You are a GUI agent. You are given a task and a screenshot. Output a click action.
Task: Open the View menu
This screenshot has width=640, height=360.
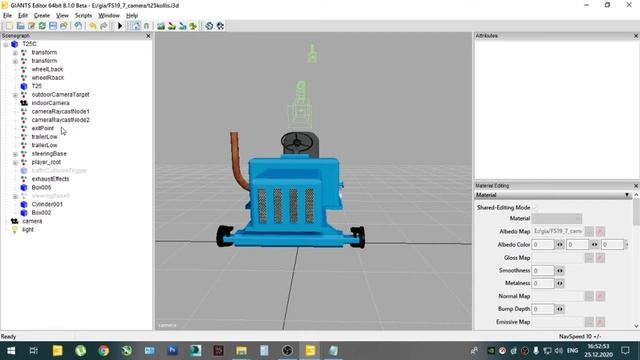(62, 16)
